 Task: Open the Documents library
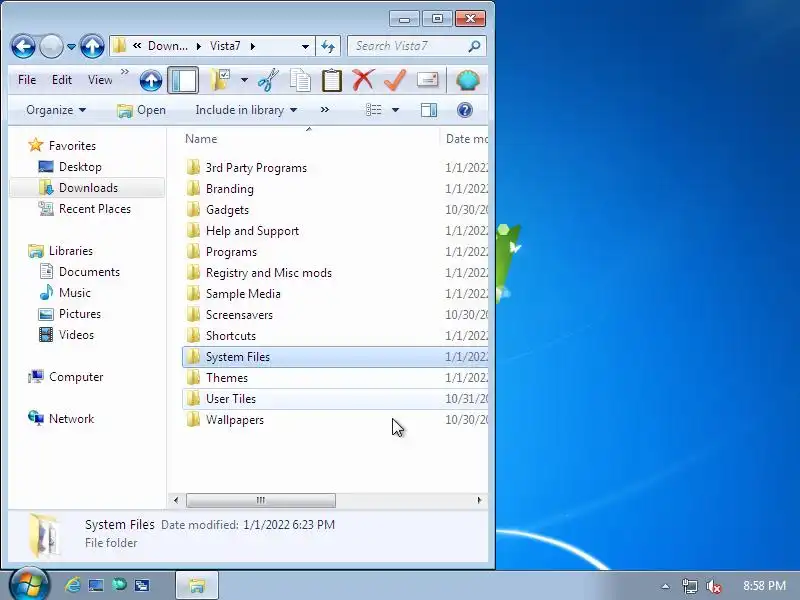click(x=89, y=272)
